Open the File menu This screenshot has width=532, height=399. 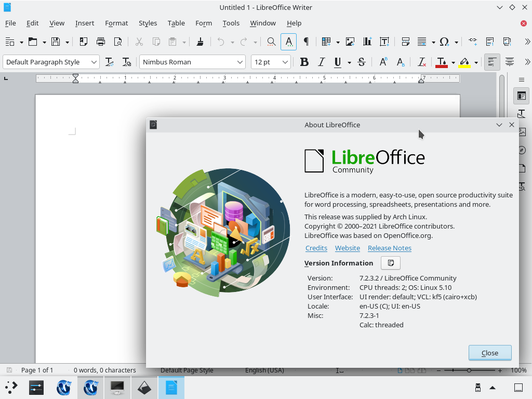click(x=10, y=23)
